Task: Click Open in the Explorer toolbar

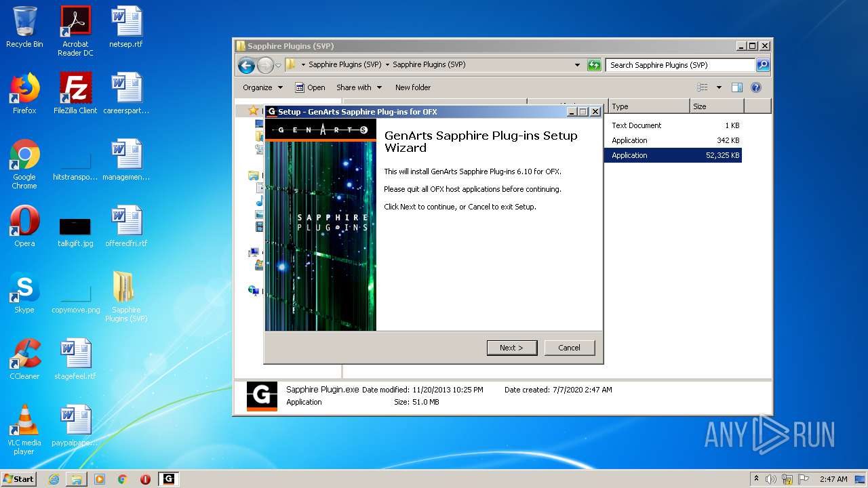Action: (x=310, y=87)
